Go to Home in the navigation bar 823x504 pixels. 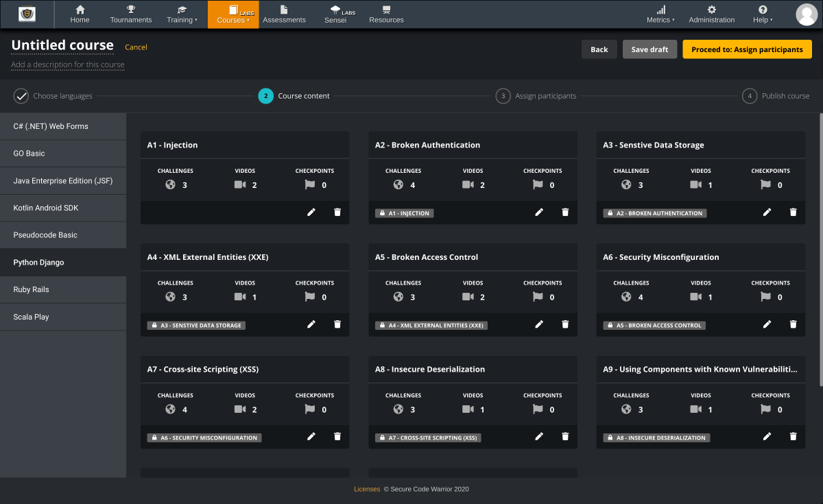point(80,14)
